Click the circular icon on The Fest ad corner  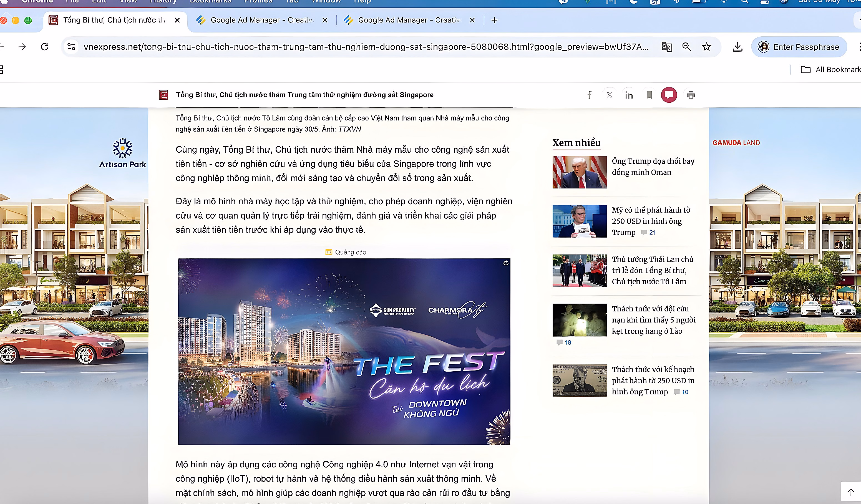tap(506, 263)
